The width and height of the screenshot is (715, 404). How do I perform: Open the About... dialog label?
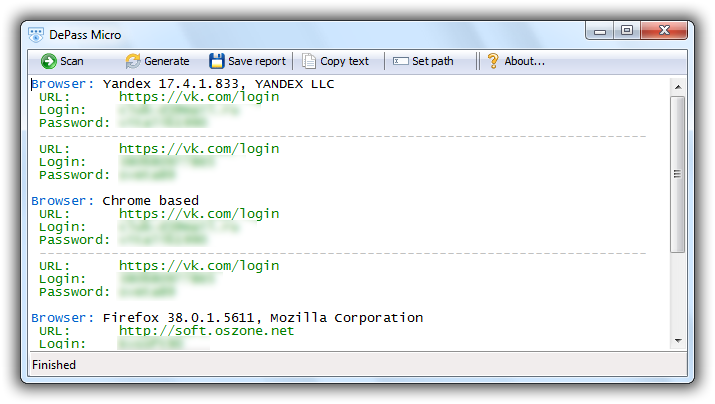point(524,61)
